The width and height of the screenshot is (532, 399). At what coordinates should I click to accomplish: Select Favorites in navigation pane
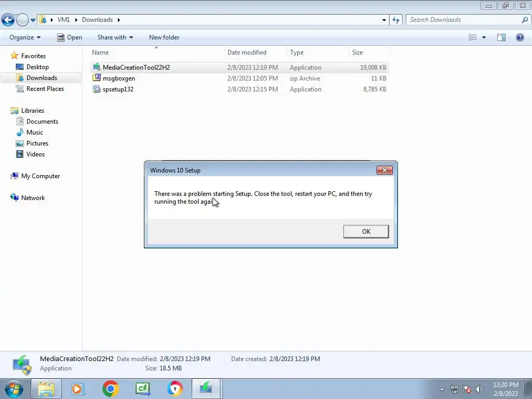[x=33, y=56]
